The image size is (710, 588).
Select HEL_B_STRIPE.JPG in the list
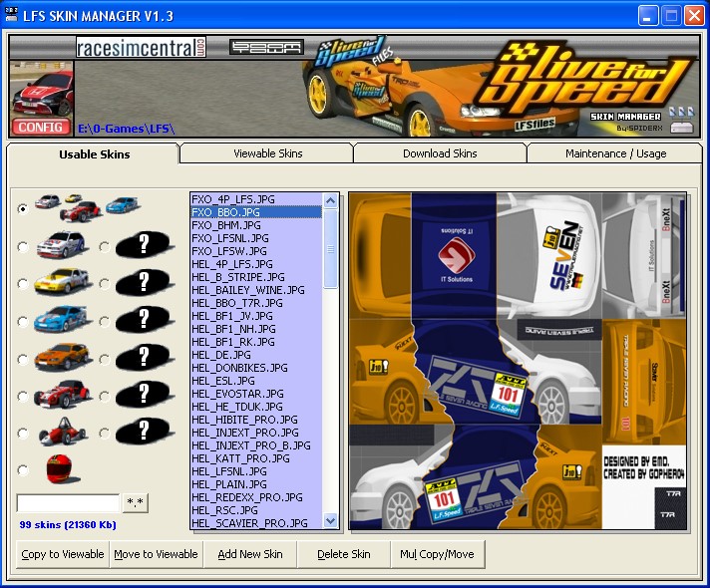[x=256, y=277]
